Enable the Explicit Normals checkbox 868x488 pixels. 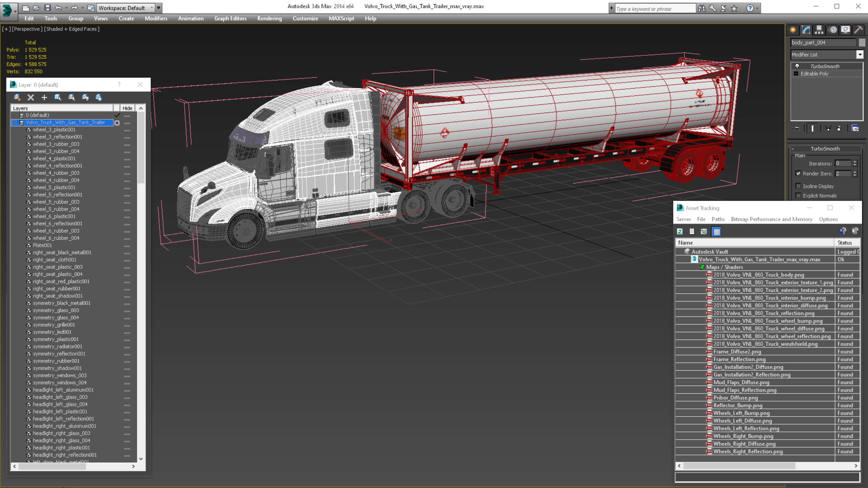pyautogui.click(x=798, y=196)
